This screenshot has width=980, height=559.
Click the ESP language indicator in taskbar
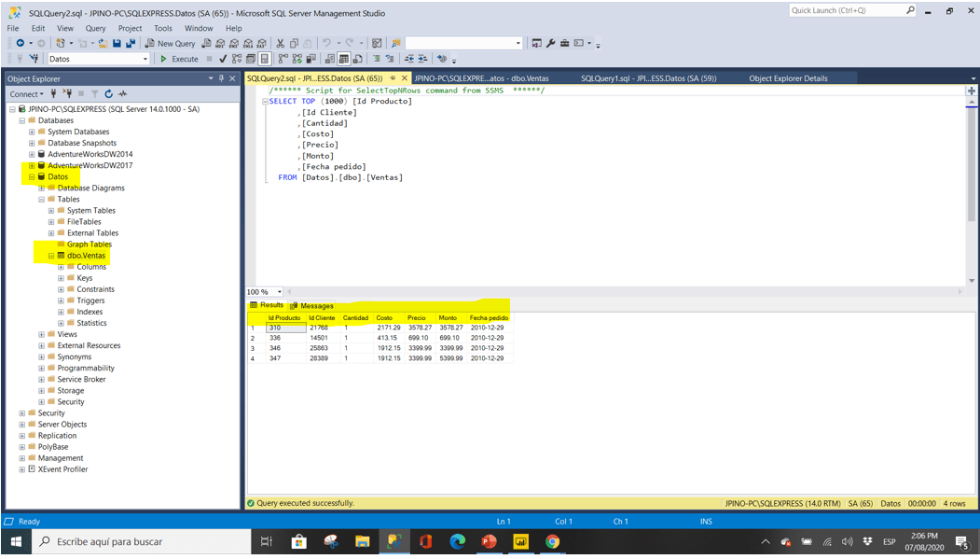pyautogui.click(x=889, y=541)
